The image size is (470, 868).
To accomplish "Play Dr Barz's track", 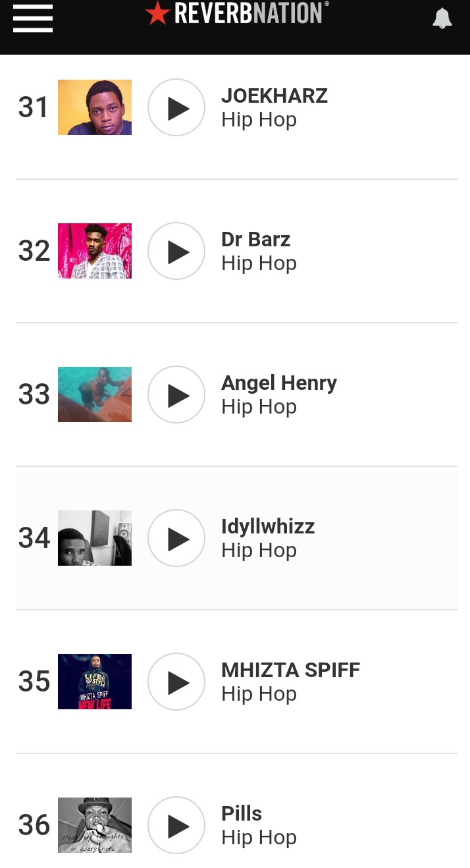I will [178, 251].
